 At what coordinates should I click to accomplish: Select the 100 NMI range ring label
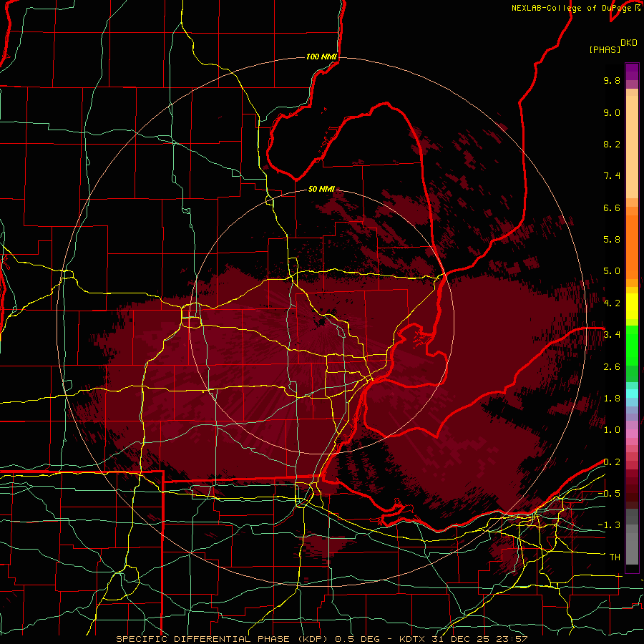[x=321, y=57]
